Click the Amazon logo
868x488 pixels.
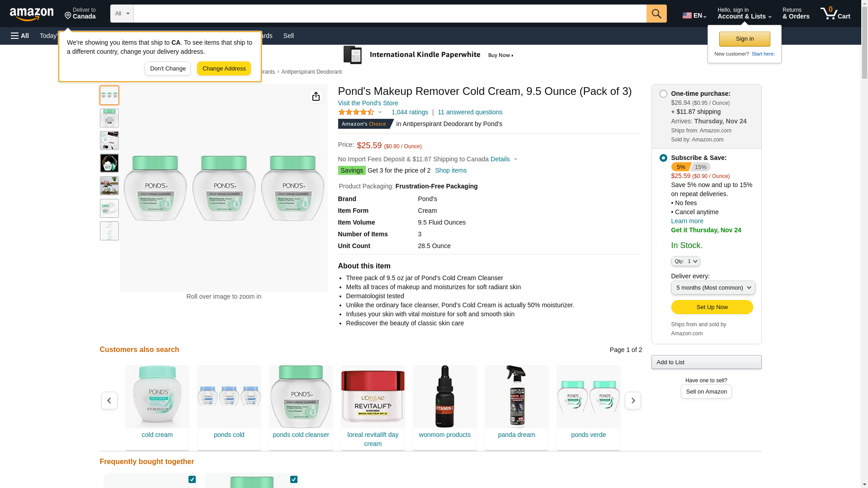(x=32, y=14)
